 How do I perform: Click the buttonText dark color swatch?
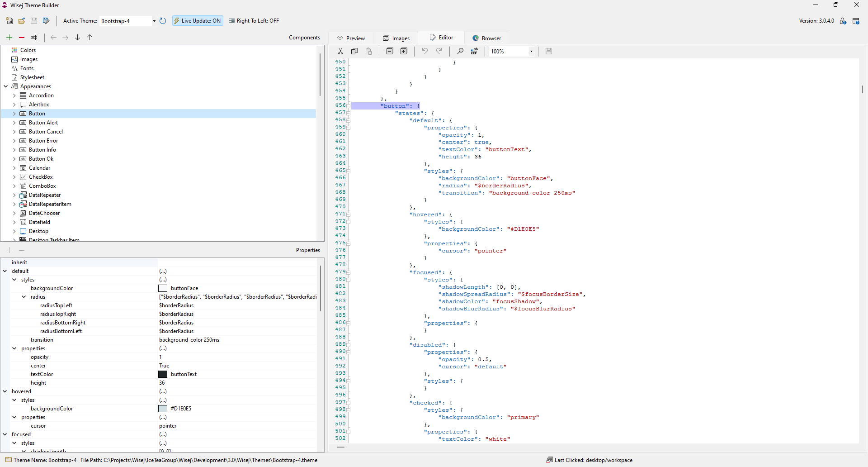(163, 374)
